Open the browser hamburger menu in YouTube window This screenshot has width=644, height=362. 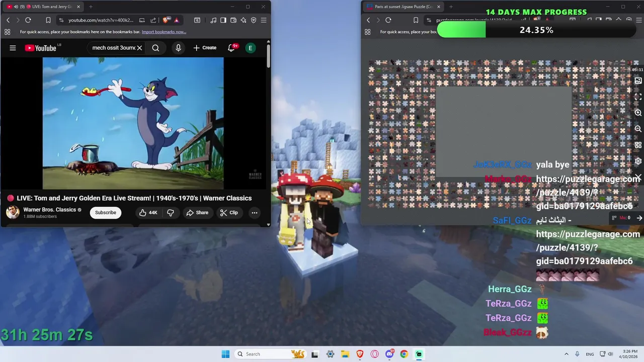[264, 20]
